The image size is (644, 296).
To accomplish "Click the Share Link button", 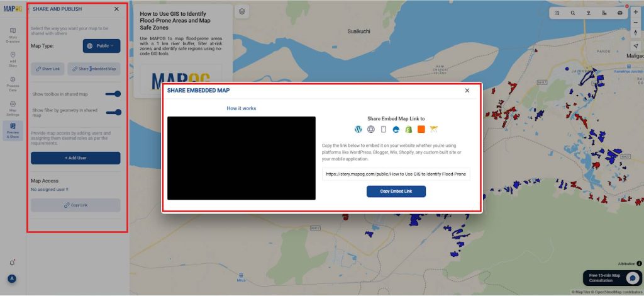I will (x=48, y=69).
